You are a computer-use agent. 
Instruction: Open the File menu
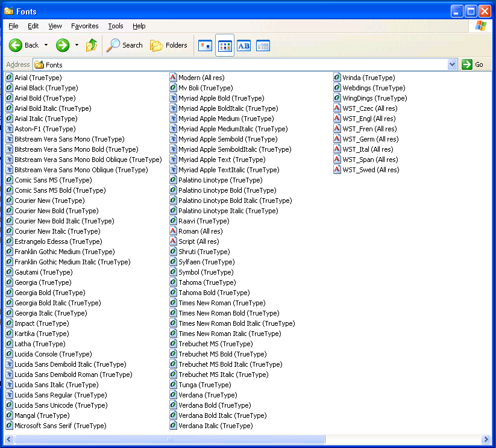(x=13, y=26)
